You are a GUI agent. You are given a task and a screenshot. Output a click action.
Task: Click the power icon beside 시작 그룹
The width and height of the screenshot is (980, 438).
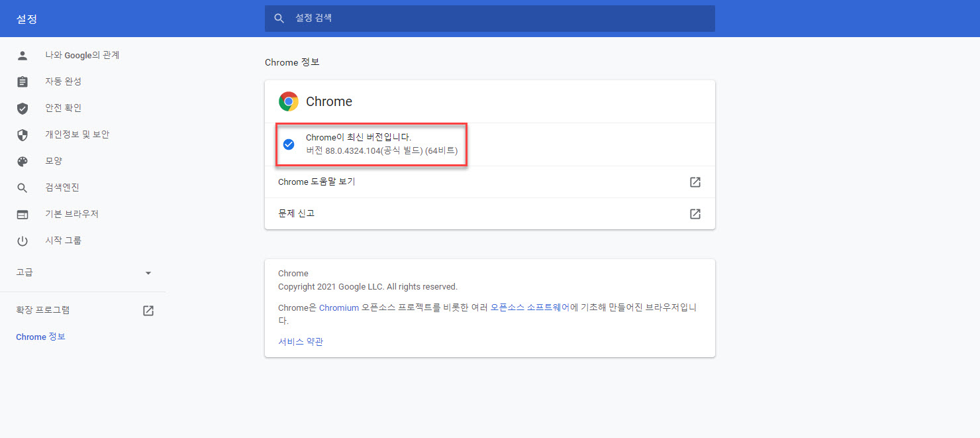[x=23, y=241]
